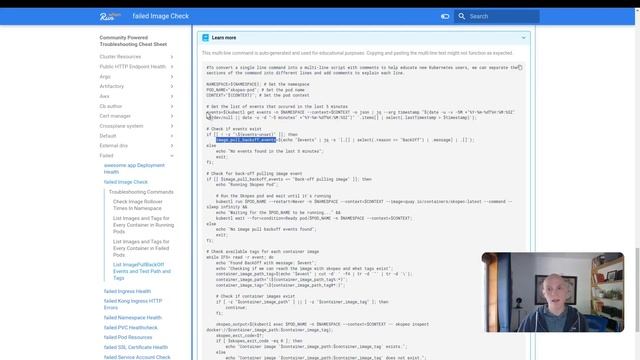640x360 pixels.
Task: Open failed Image Check sidebar link
Action: pyautogui.click(x=126, y=182)
